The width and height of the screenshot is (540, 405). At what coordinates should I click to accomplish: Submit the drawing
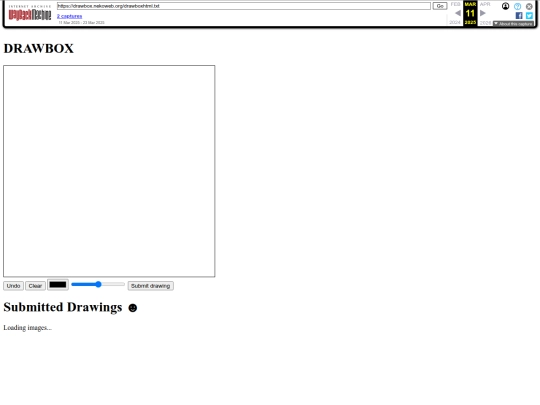pos(150,286)
